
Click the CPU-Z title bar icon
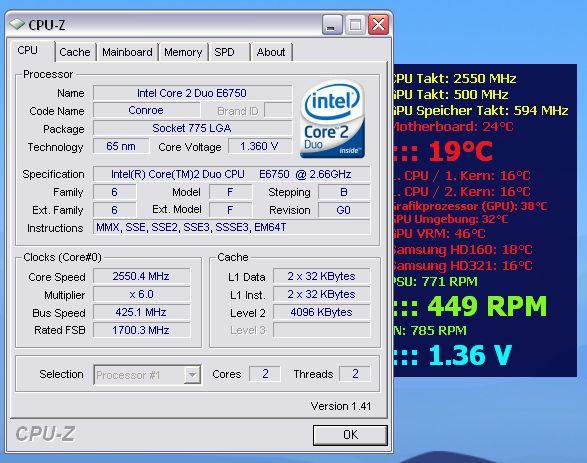tap(17, 25)
